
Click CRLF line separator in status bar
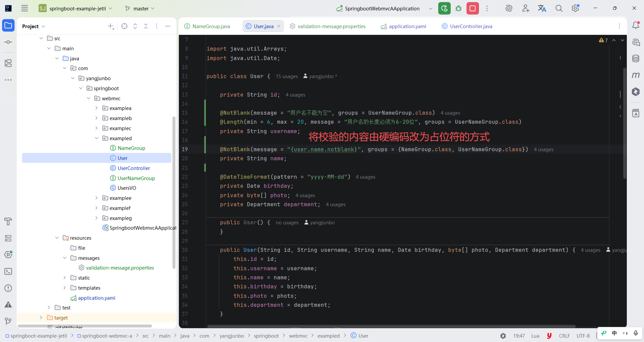click(x=565, y=336)
